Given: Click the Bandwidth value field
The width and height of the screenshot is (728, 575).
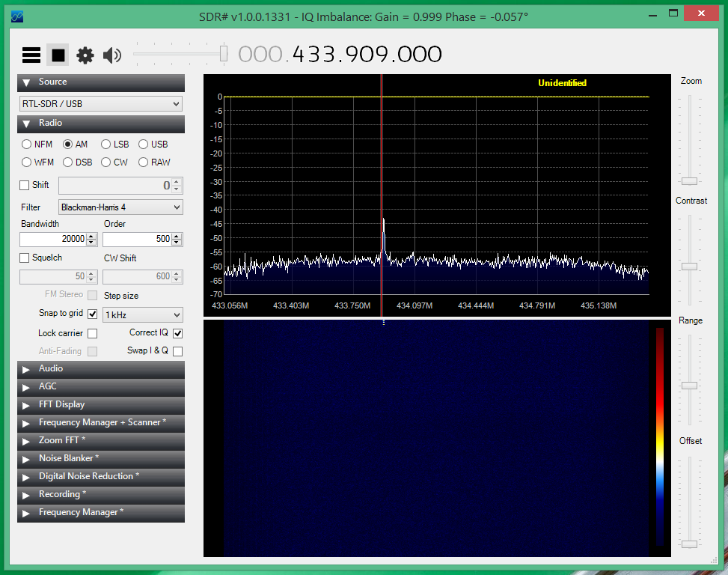Looking at the screenshot, I should pyautogui.click(x=53, y=239).
